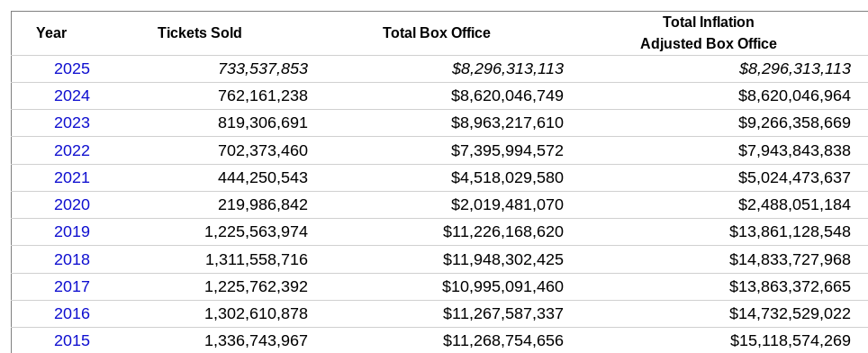Open the 2018 year link
868x353 pixels.
pos(71,259)
